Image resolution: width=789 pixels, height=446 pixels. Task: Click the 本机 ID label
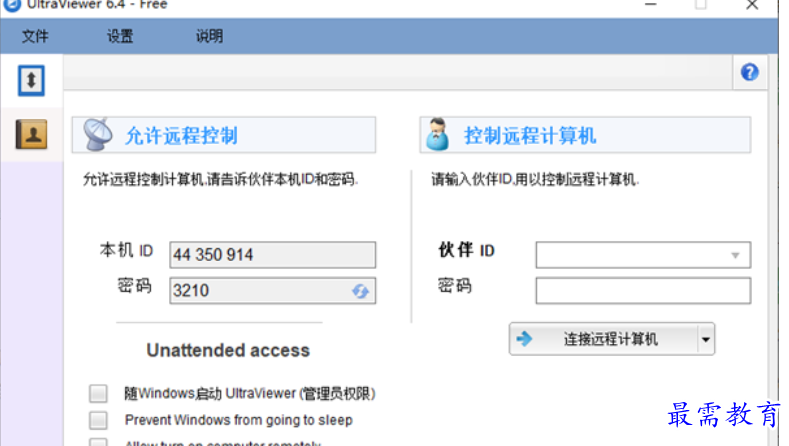pyautogui.click(x=126, y=250)
